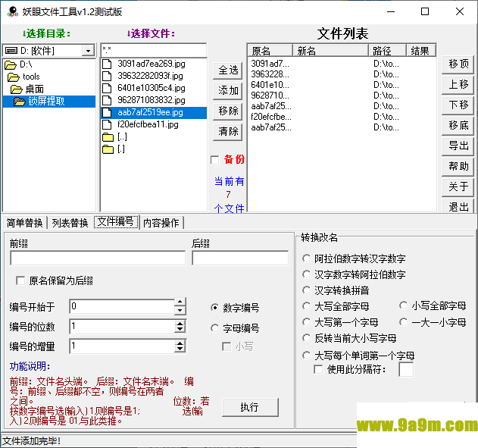
Task: Click the [.] current folder icon
Action: pos(108,149)
